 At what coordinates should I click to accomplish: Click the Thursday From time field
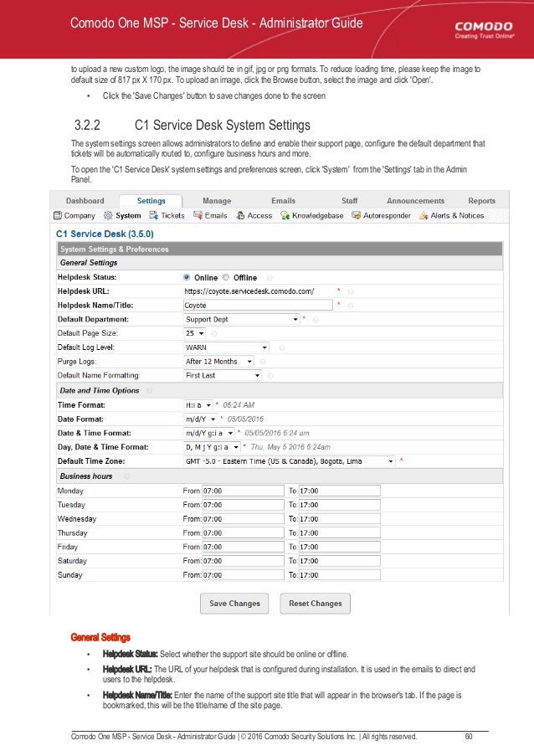click(243, 532)
